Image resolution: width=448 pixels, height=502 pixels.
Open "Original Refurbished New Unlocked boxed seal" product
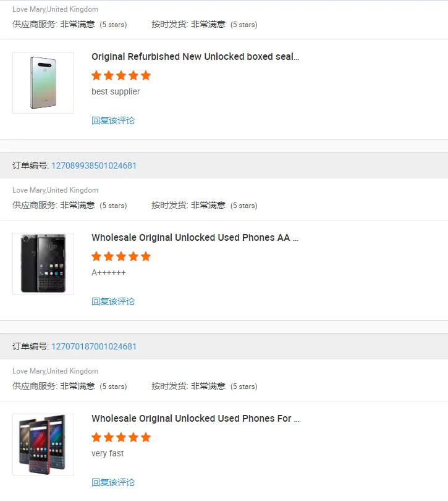[x=195, y=57]
